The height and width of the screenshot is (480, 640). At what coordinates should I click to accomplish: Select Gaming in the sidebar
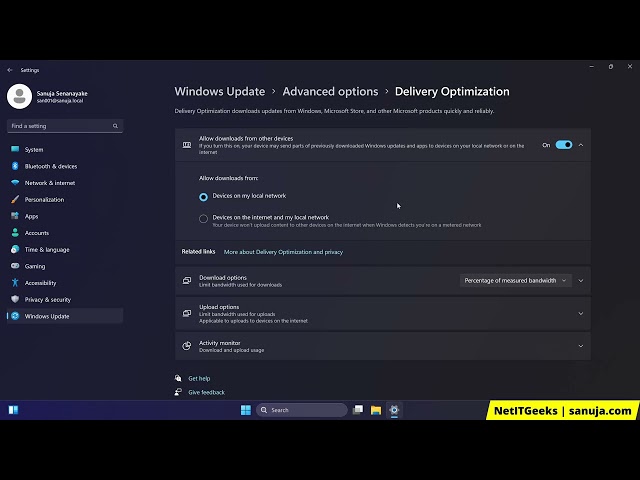65,266
